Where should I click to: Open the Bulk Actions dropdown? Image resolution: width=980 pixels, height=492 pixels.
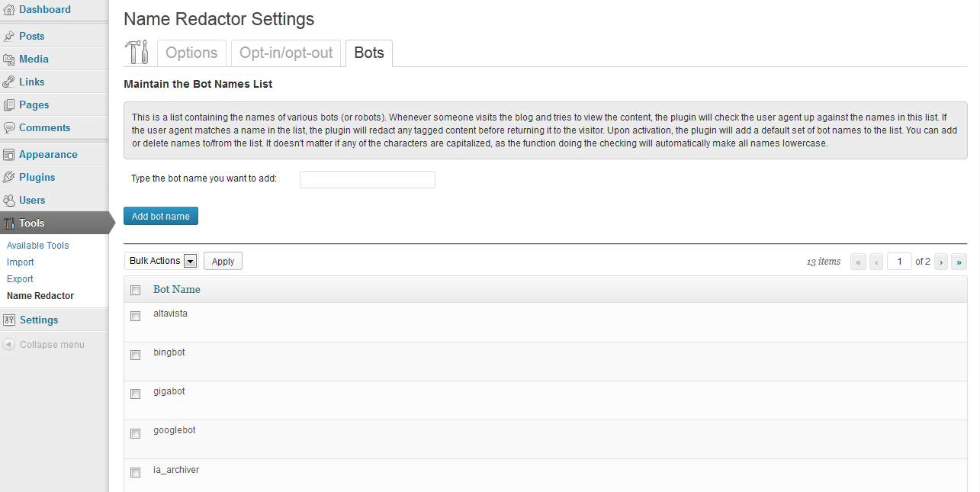pyautogui.click(x=161, y=261)
